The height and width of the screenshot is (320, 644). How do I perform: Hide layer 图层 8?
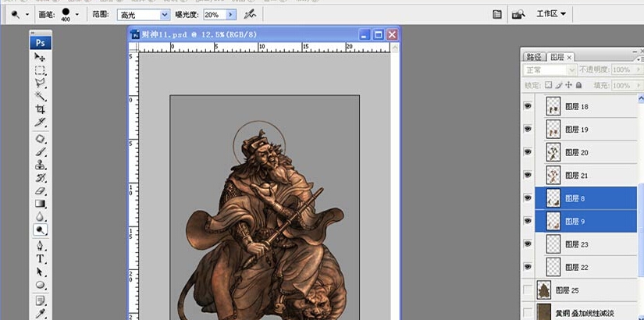pyautogui.click(x=528, y=198)
